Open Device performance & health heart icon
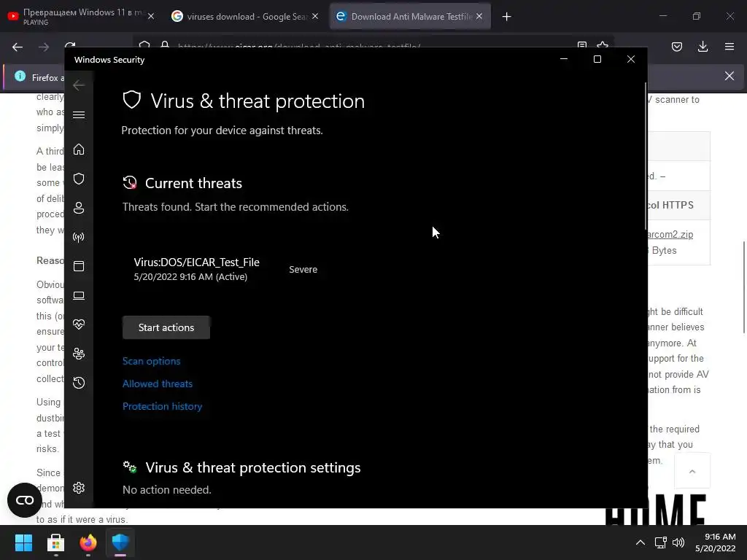 click(79, 324)
